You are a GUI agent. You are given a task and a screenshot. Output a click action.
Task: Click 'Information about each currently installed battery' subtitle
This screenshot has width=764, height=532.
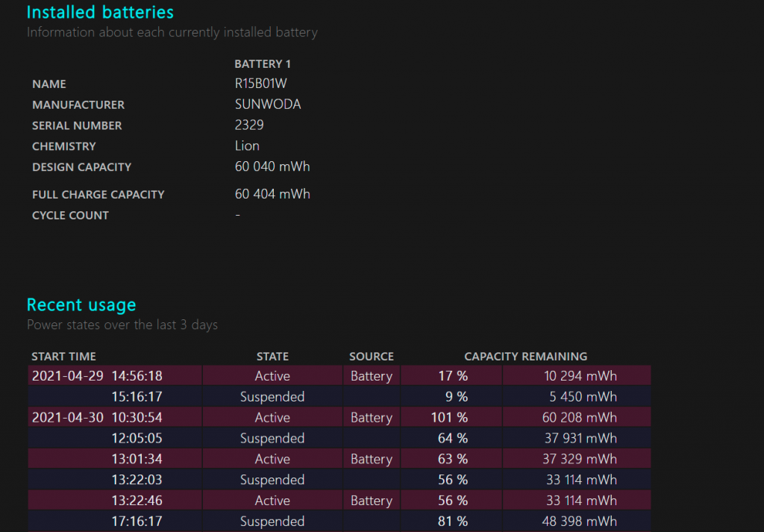[x=172, y=33]
